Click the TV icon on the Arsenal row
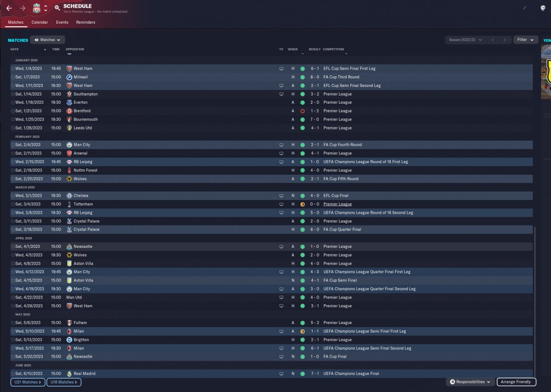 pyautogui.click(x=281, y=153)
